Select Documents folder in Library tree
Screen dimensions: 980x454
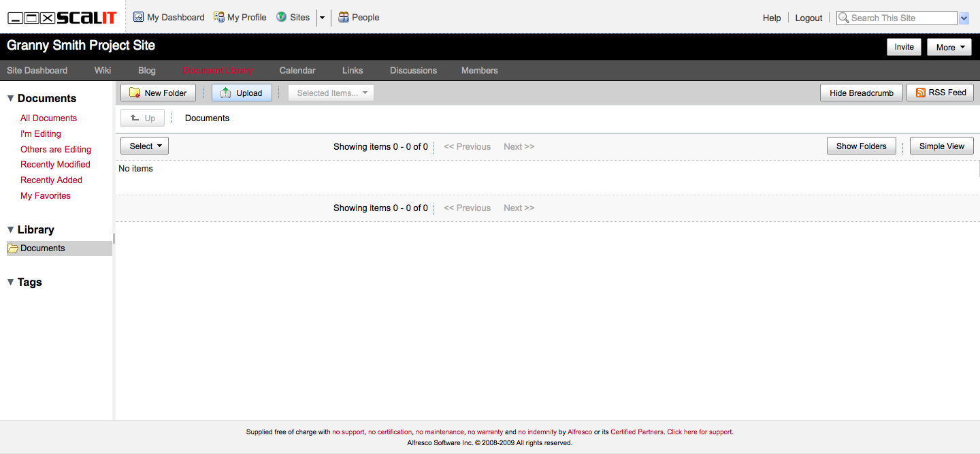click(59, 248)
